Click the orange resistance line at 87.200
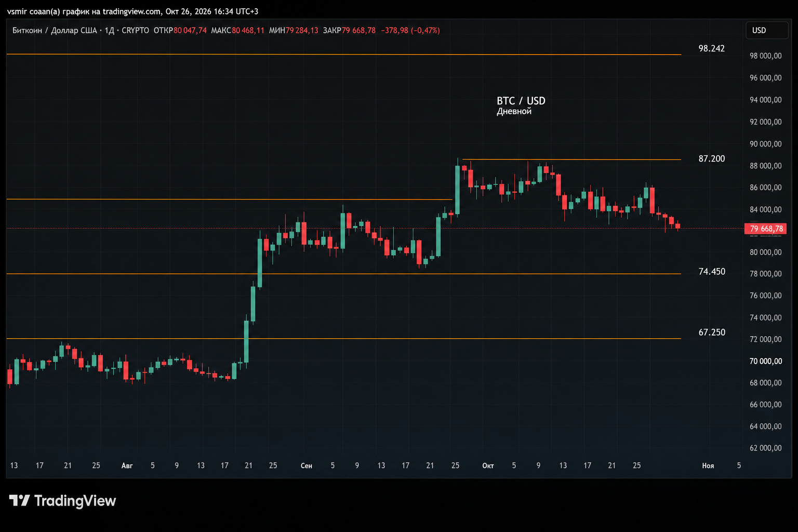Viewport: 798px width, 532px height. [571, 159]
